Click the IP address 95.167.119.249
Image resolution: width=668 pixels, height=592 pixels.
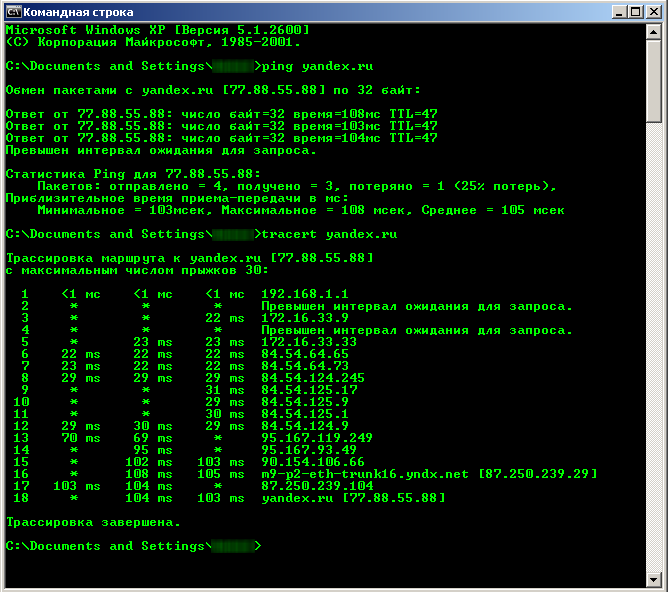[316, 438]
